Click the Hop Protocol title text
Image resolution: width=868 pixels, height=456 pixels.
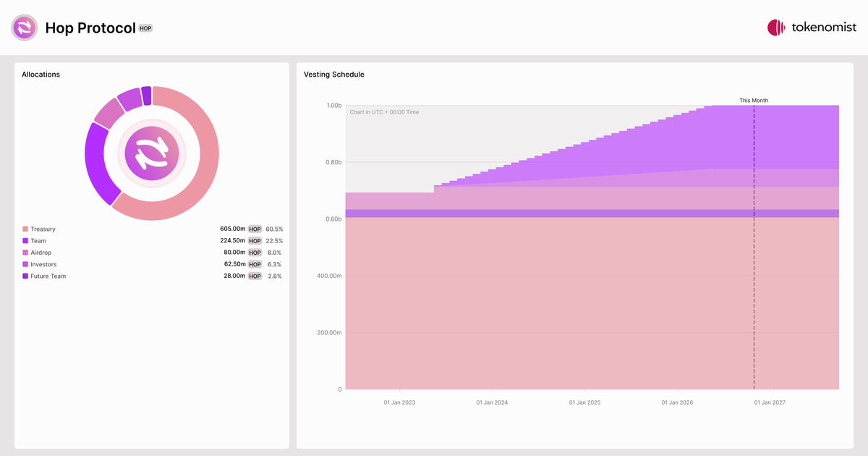[90, 28]
